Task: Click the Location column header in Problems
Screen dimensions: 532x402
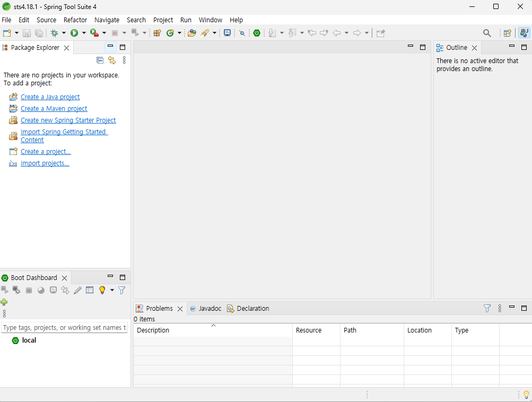Action: pos(428,330)
